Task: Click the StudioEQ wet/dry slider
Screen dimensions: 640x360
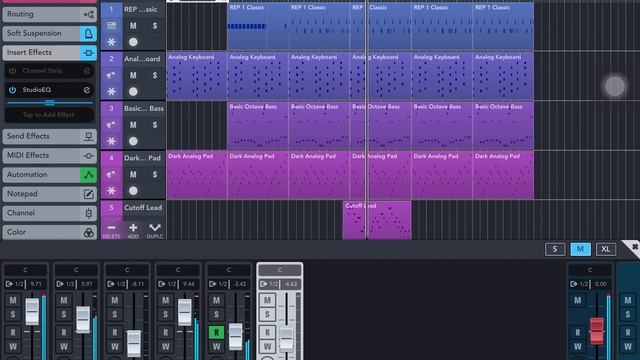Action: (50, 103)
